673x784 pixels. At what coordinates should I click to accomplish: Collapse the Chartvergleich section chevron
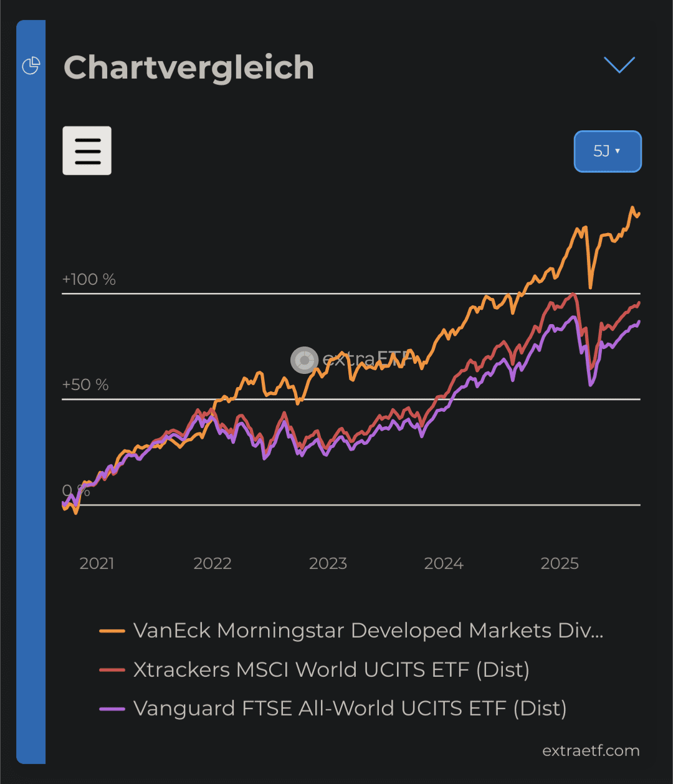point(619,65)
